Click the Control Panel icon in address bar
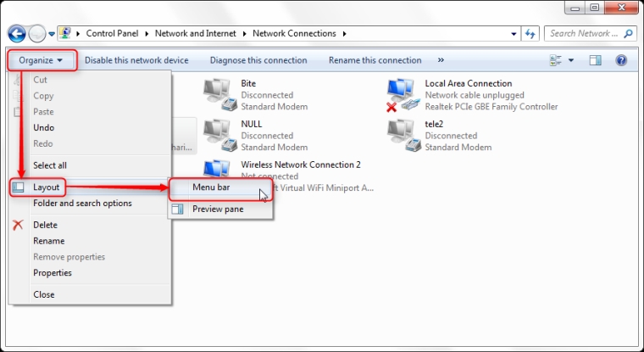Screen dimensions: 644x352 coord(66,33)
